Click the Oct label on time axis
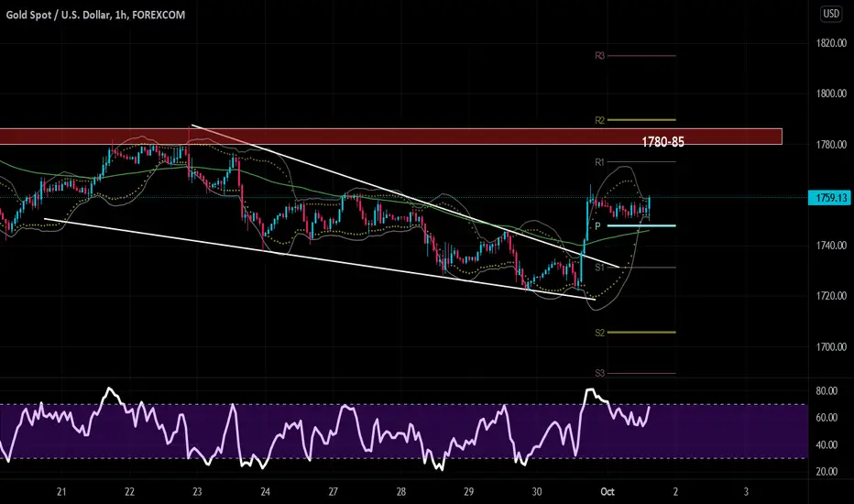 pos(608,492)
